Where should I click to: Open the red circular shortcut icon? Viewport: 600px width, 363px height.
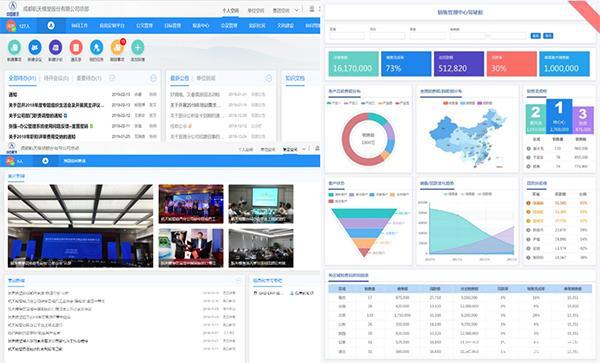[x=76, y=47]
